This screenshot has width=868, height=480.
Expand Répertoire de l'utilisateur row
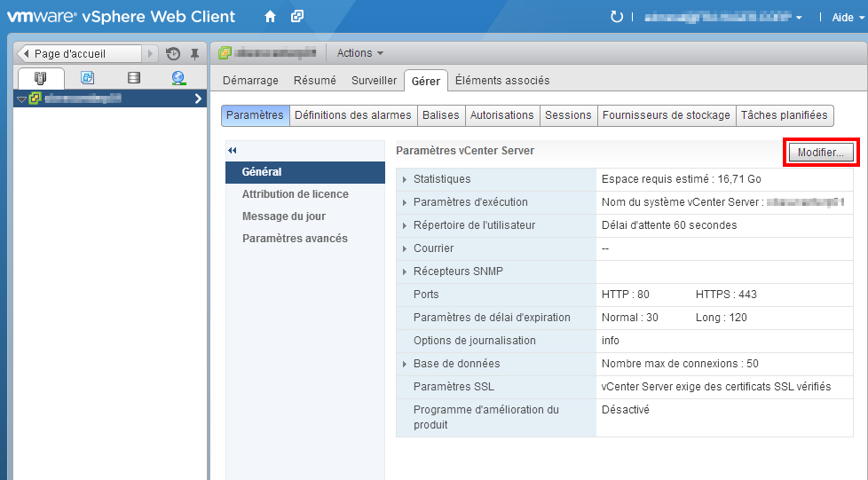click(x=405, y=226)
